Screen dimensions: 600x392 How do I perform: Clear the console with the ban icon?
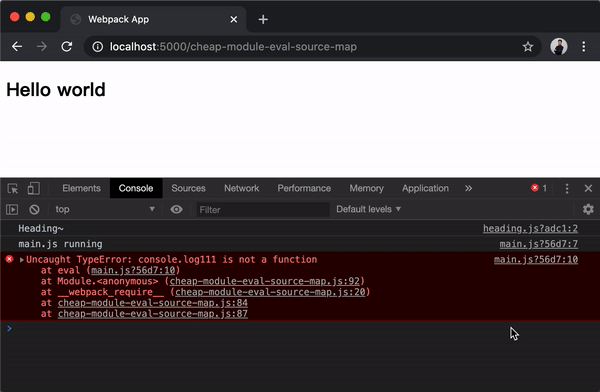point(34,209)
